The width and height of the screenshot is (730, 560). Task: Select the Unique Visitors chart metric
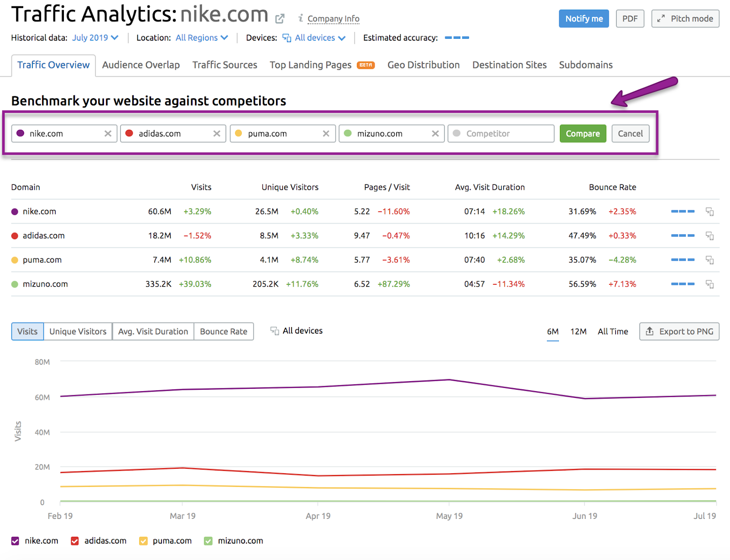[x=78, y=331]
